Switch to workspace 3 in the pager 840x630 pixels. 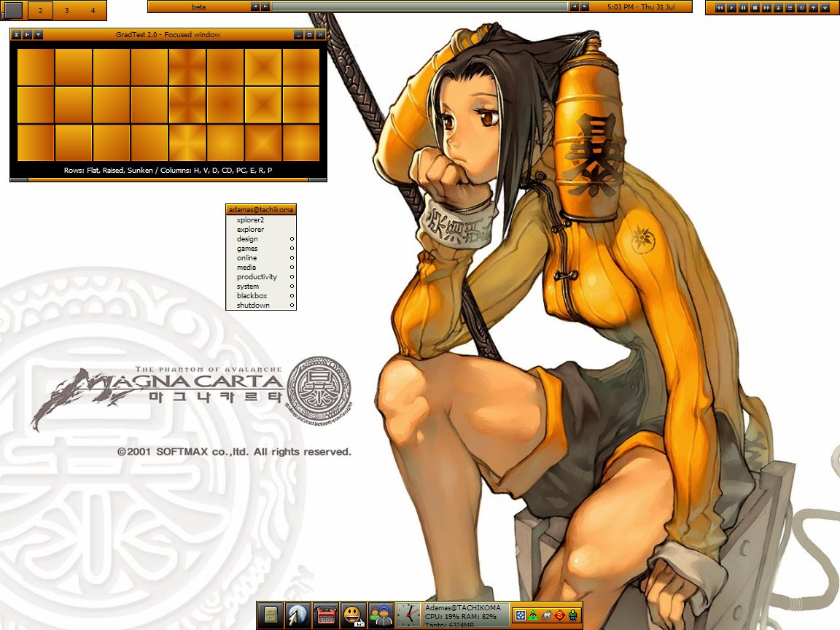pos(66,10)
